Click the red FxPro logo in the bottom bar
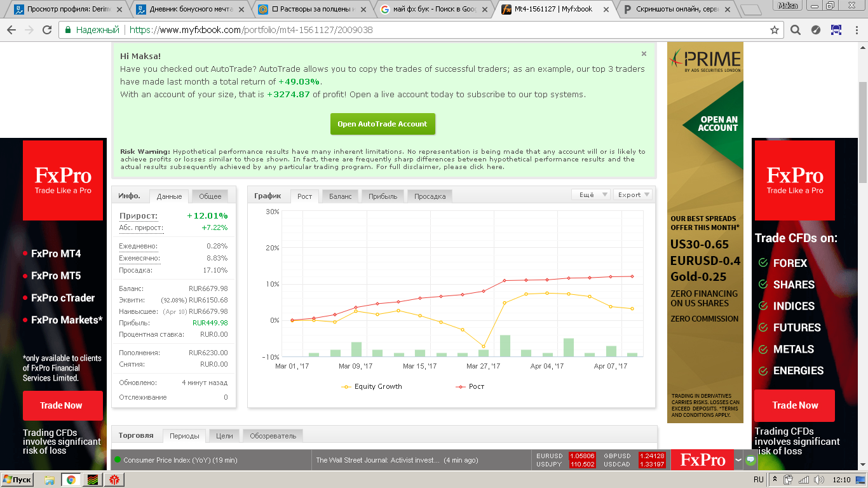868x488 pixels. 702,459
